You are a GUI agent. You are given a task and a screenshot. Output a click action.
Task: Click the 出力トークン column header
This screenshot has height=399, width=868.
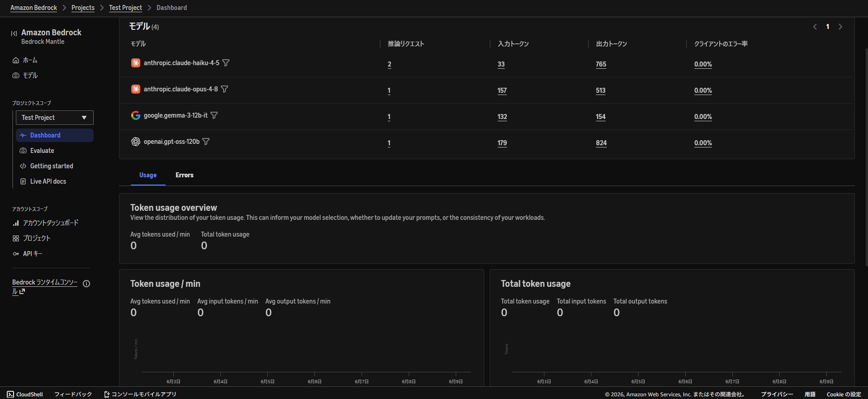[611, 44]
